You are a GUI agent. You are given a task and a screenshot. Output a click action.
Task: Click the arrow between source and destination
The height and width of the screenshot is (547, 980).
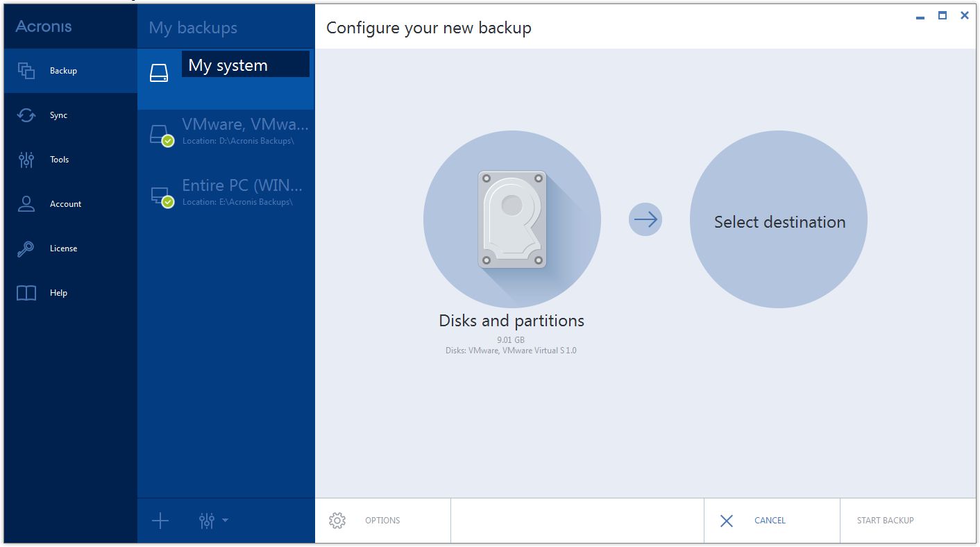[645, 220]
